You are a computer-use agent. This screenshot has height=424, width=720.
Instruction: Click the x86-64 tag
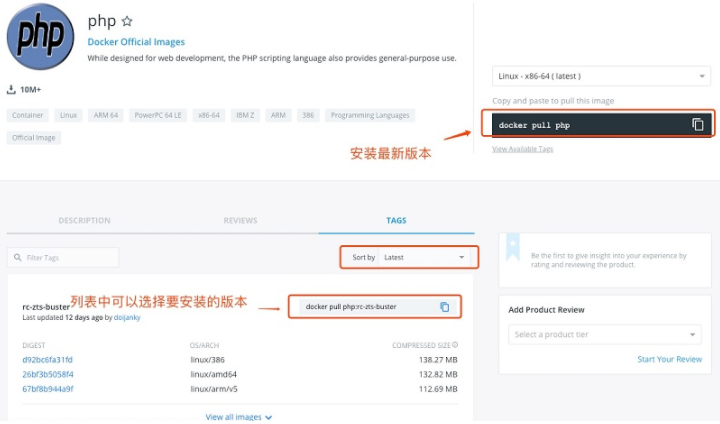coord(209,115)
